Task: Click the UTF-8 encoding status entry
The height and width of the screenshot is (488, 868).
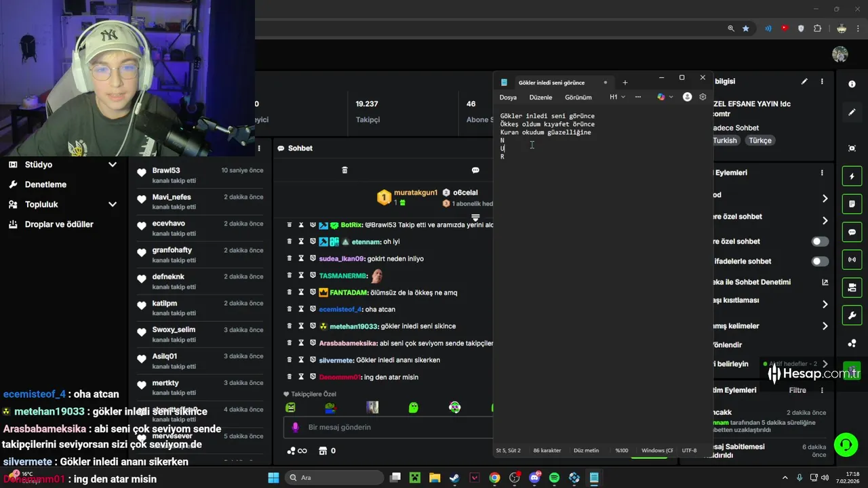Action: 689,450
